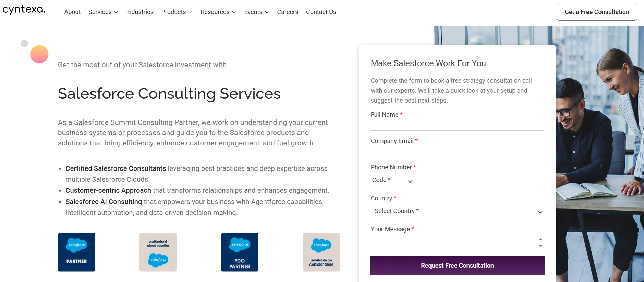Click the Salesforce PDO Partner badge
This screenshot has width=644, height=282.
point(240,252)
